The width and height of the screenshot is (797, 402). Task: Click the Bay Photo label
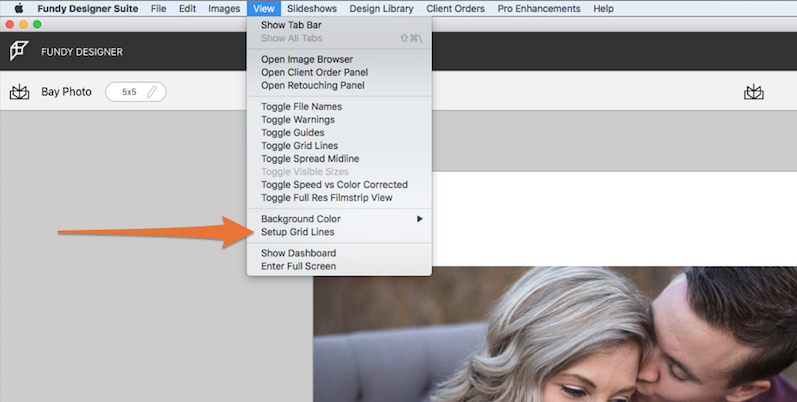[66, 92]
